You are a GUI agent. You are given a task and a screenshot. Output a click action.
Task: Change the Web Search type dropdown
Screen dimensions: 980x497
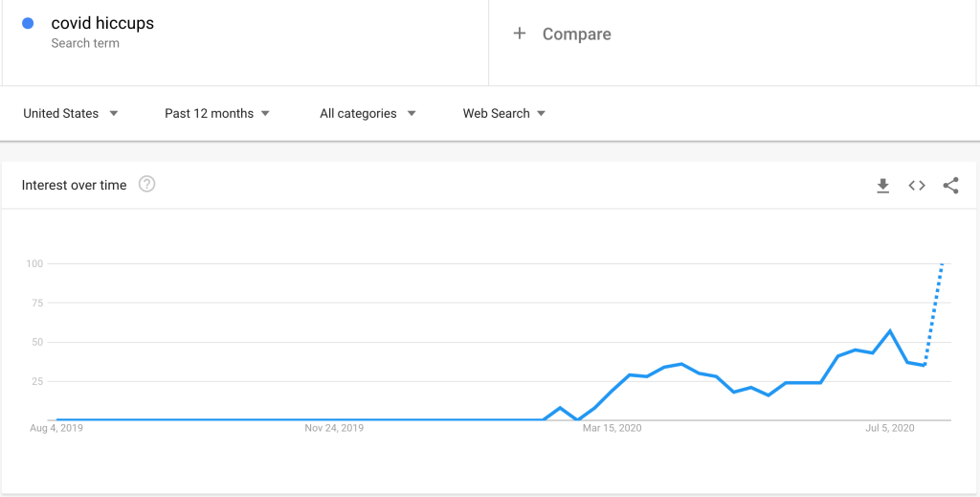click(503, 113)
